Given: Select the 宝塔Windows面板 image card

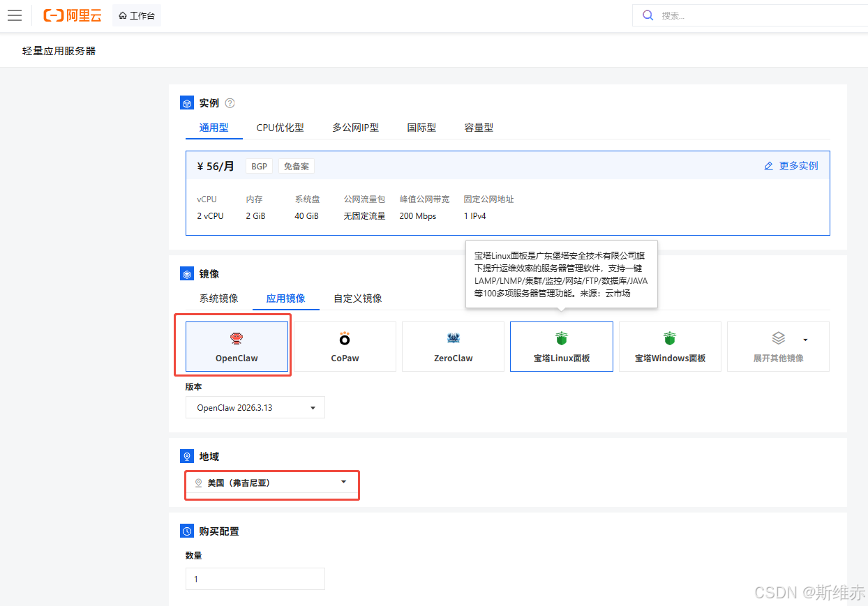Looking at the screenshot, I should point(670,347).
